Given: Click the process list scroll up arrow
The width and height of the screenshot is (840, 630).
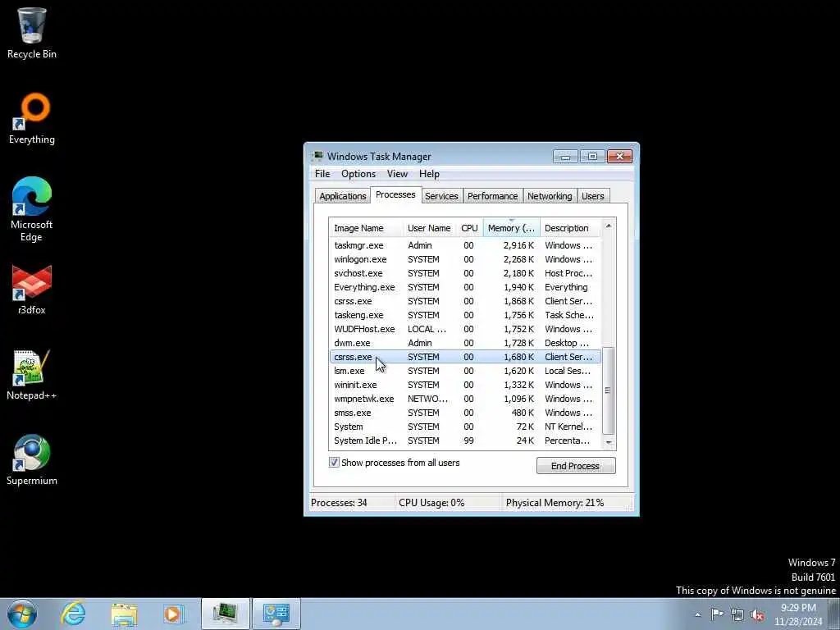Looking at the screenshot, I should (x=608, y=226).
